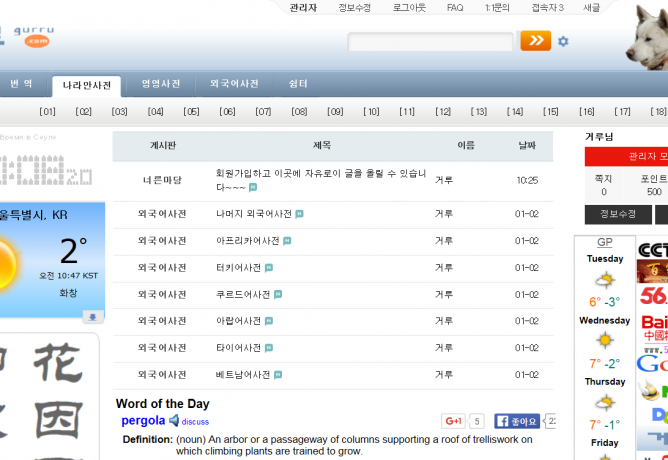The image size is (668, 460).
Task: Open the search settings gear icon
Action: point(563,41)
